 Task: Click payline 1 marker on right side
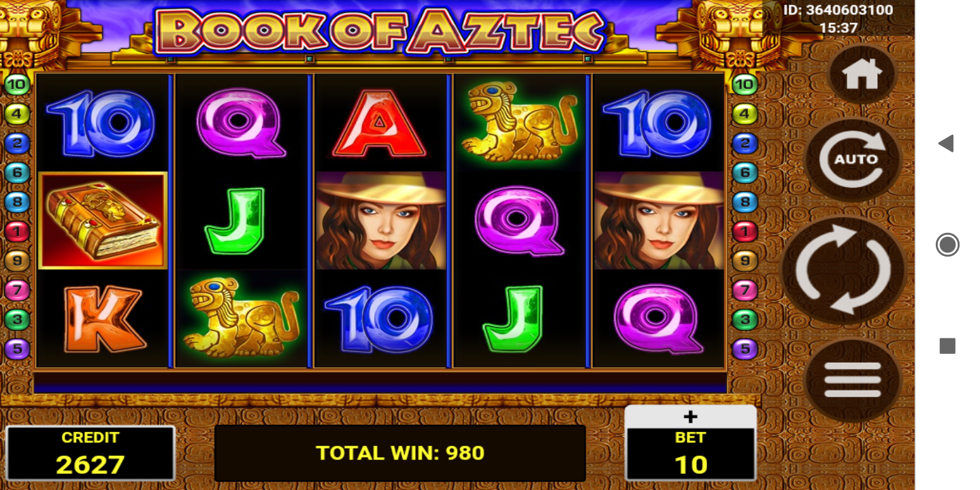(x=745, y=231)
